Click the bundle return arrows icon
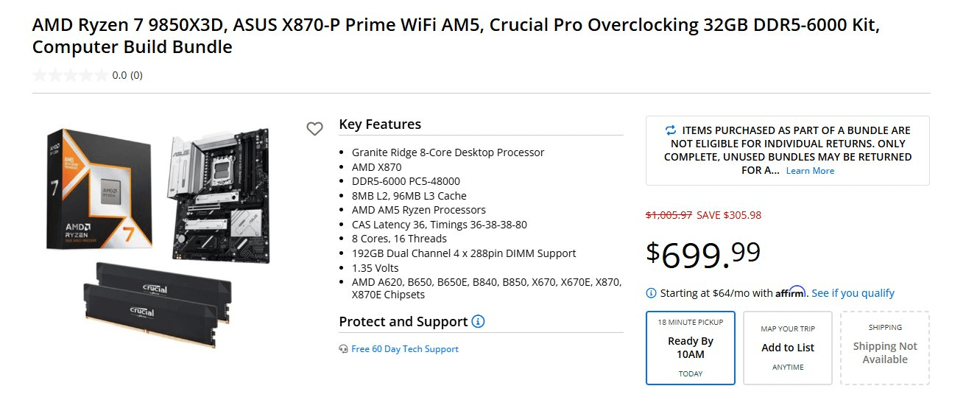Image resolution: width=980 pixels, height=397 pixels. tap(670, 130)
